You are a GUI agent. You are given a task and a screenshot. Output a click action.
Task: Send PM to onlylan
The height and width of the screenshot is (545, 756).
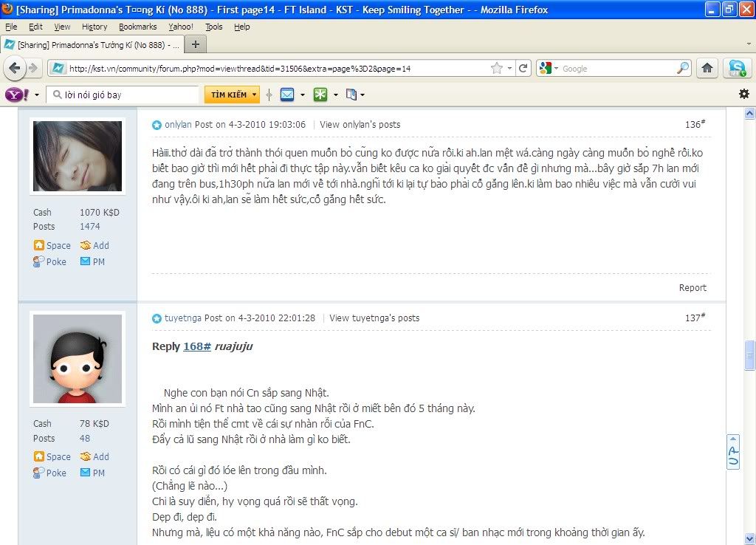pyautogui.click(x=92, y=261)
